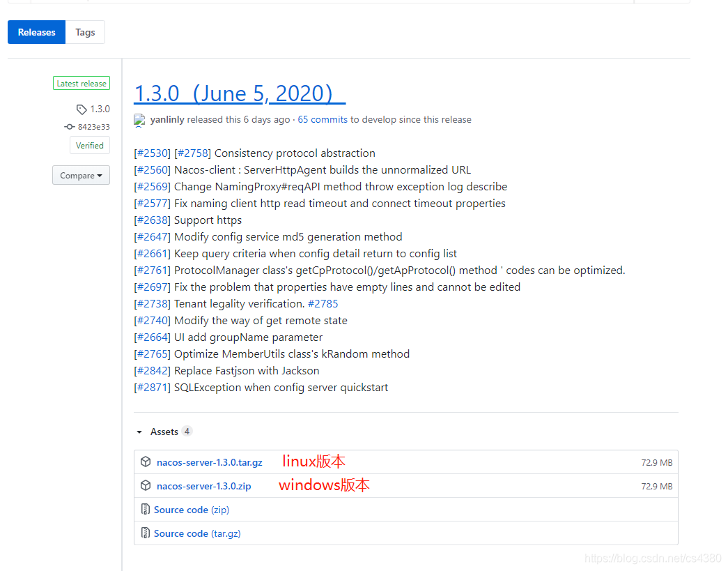Open linked pull request #2785
The image size is (728, 571).
pyautogui.click(x=323, y=304)
